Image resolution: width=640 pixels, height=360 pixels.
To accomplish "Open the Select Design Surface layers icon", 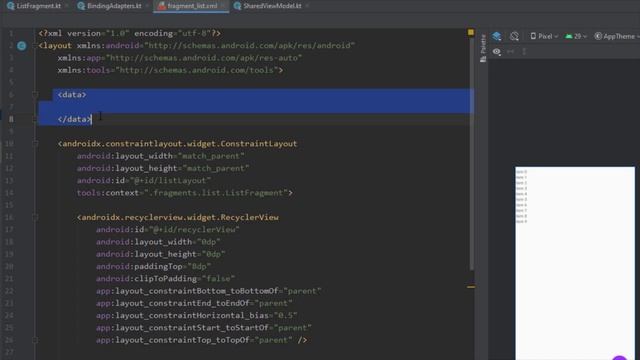I will [x=497, y=36].
